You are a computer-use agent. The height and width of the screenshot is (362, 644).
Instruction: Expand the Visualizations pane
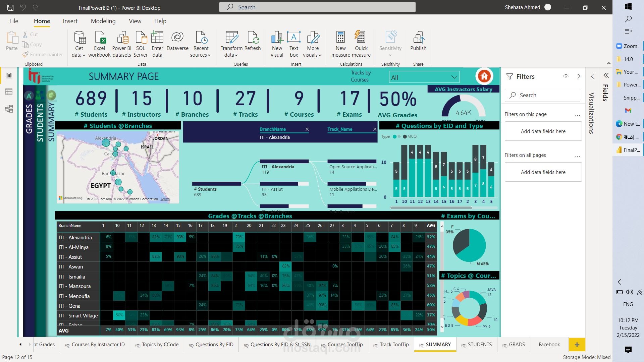pyautogui.click(x=592, y=76)
